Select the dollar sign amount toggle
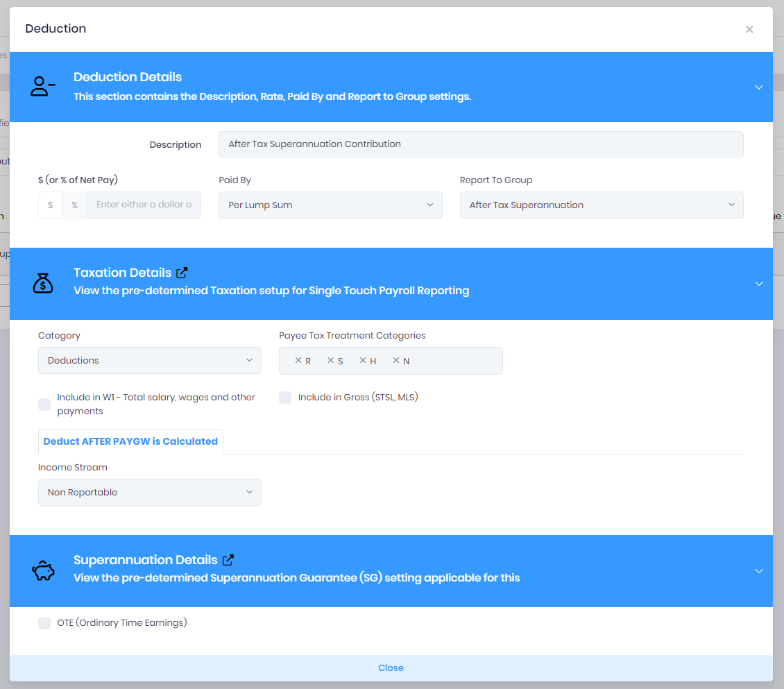784x689 pixels. 50,205
